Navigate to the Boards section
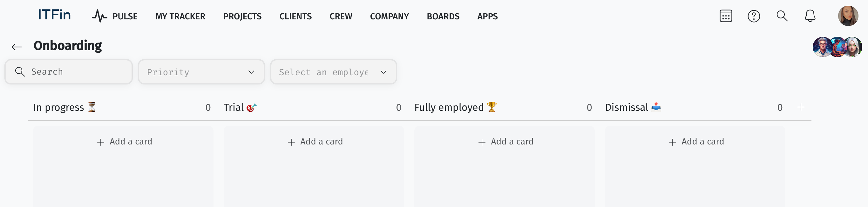Screen dimensions: 868x207 point(443,16)
